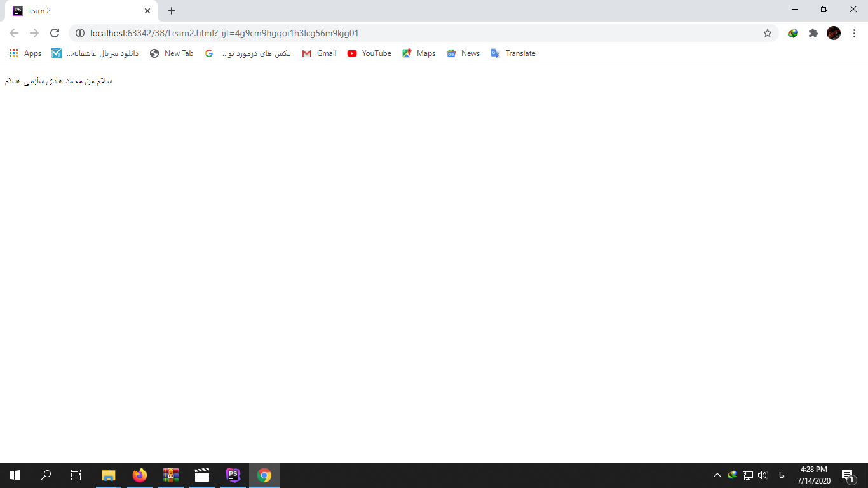Open the News bookmark
The width and height of the screenshot is (868, 488).
click(x=463, y=53)
